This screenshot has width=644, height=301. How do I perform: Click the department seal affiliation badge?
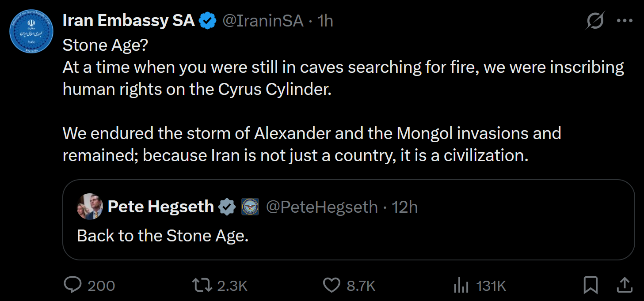click(250, 207)
